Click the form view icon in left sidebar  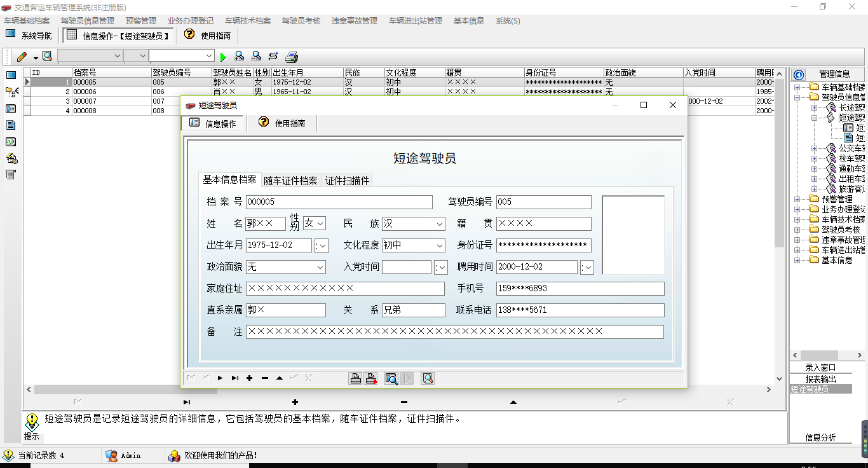pos(11,109)
